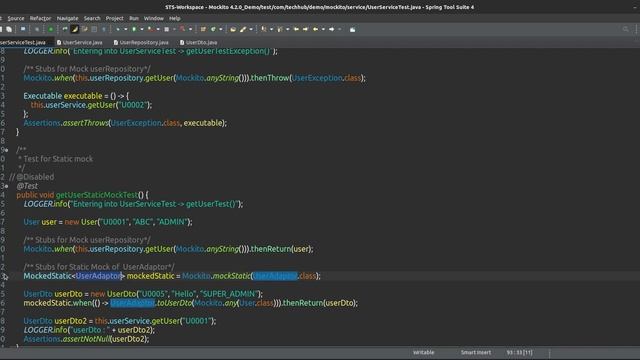The image size is (640, 360).
Task: Click the Last Edit Location arrow
Action: pos(296,29)
